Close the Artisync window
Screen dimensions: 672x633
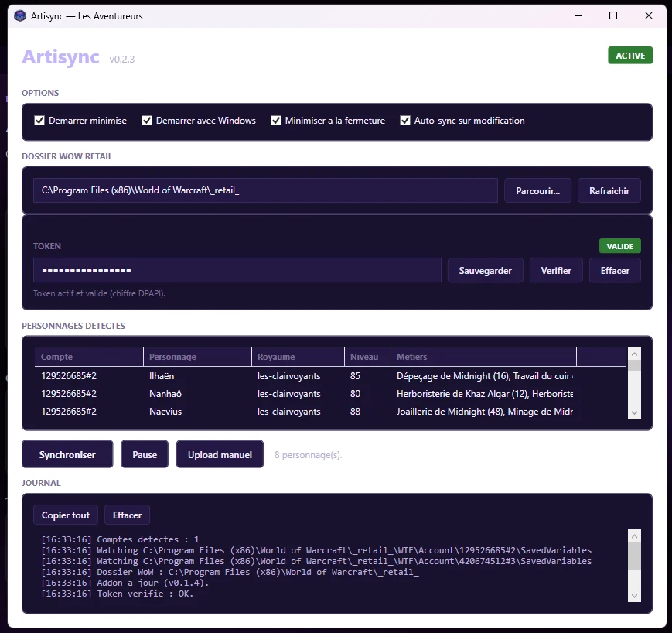[649, 16]
